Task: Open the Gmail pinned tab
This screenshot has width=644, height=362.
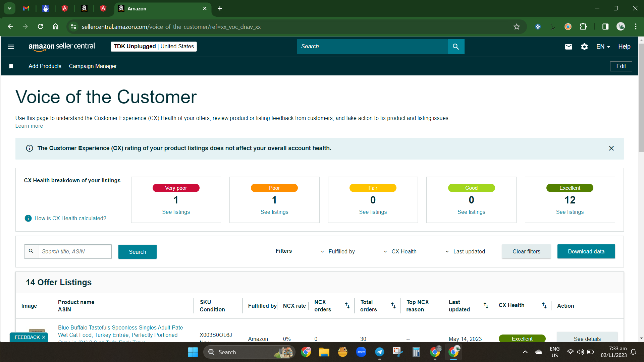Action: click(26, 8)
